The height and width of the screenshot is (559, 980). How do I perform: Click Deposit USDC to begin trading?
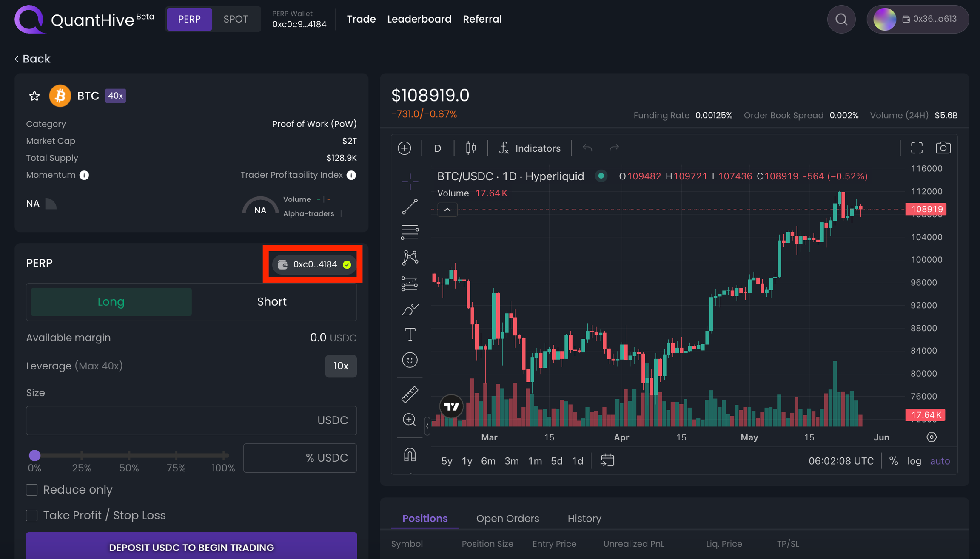point(191,547)
